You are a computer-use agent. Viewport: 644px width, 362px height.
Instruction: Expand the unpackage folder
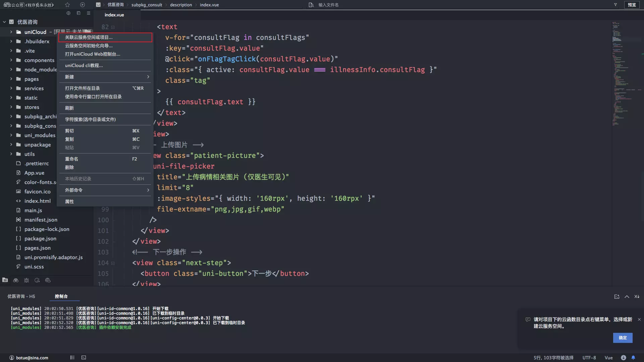tap(11, 144)
